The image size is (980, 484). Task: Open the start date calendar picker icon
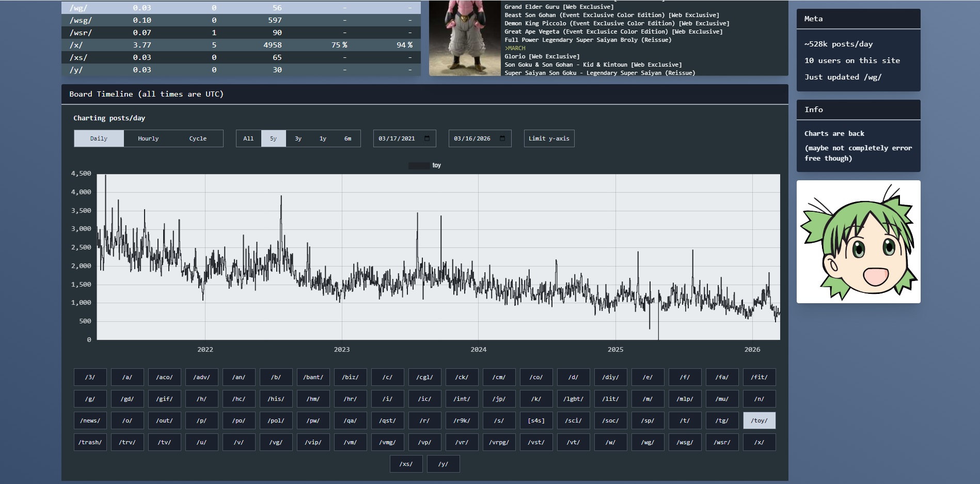click(427, 138)
